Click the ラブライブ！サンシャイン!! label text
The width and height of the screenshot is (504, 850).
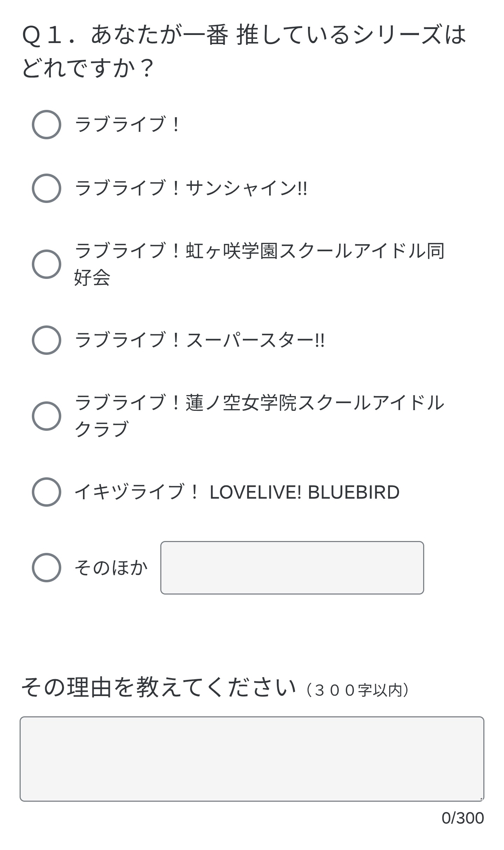coord(191,188)
